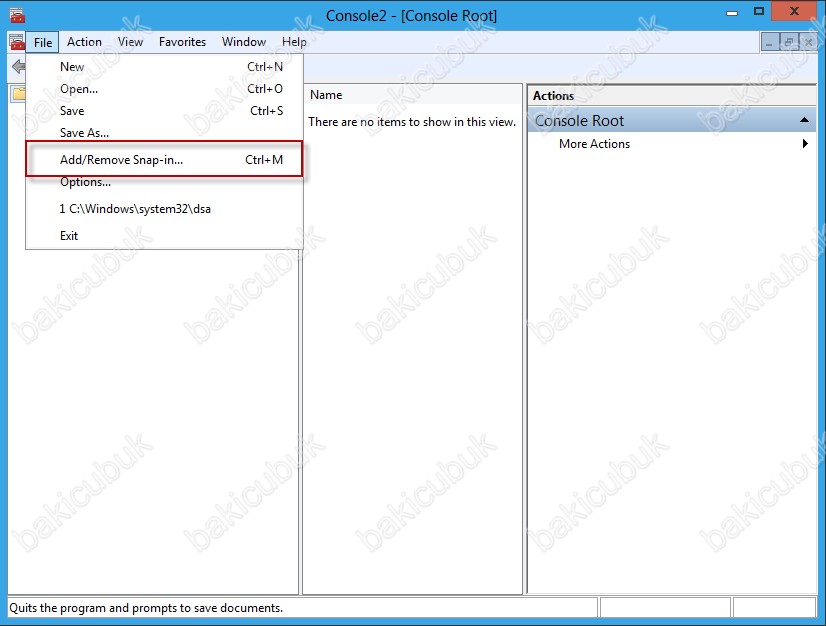Click the MMC console icon in title bar
This screenshot has width=826, height=626.
pos(17,15)
